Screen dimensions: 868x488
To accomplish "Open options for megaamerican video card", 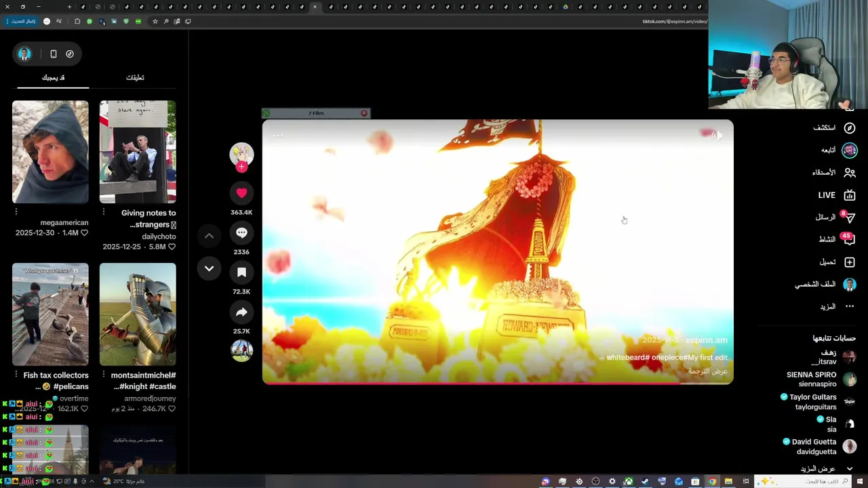I will (16, 212).
